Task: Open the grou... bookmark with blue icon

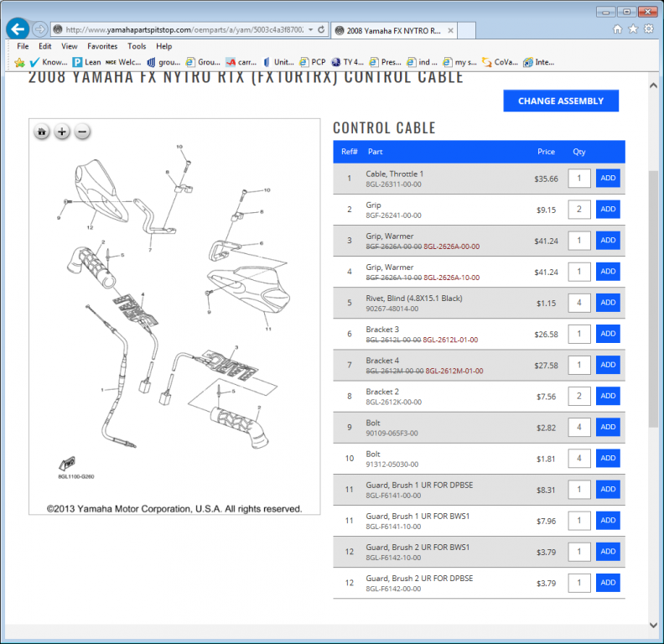Action: tap(163, 62)
